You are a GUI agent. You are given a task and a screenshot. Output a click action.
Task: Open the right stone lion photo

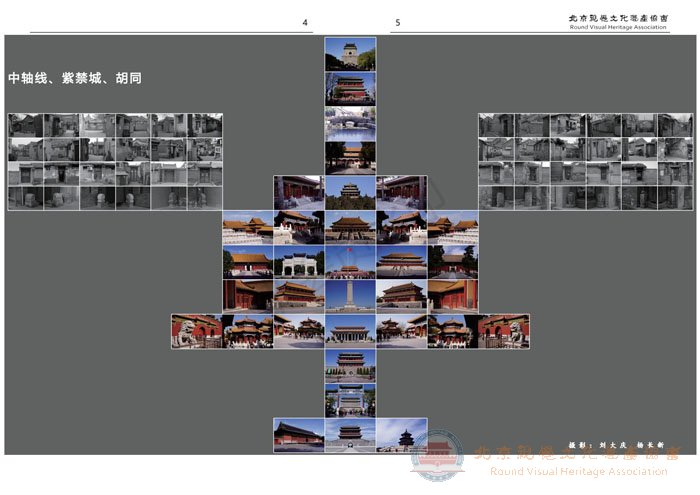coord(504,331)
